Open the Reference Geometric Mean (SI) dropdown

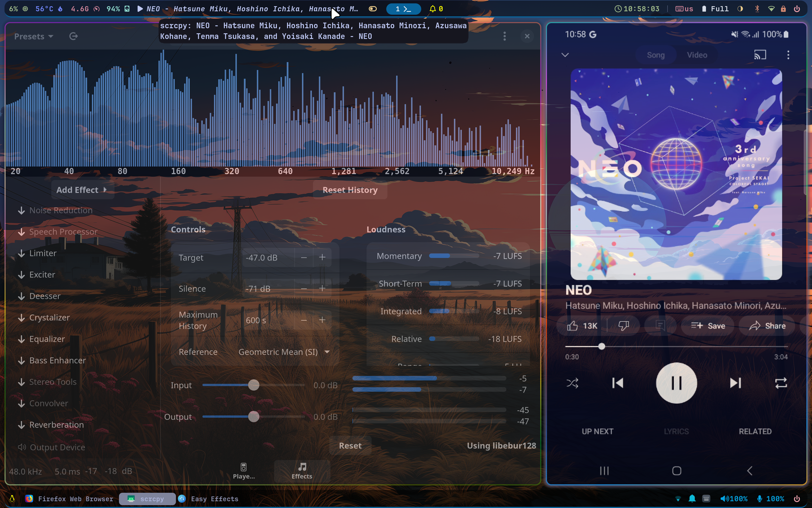[284, 352]
